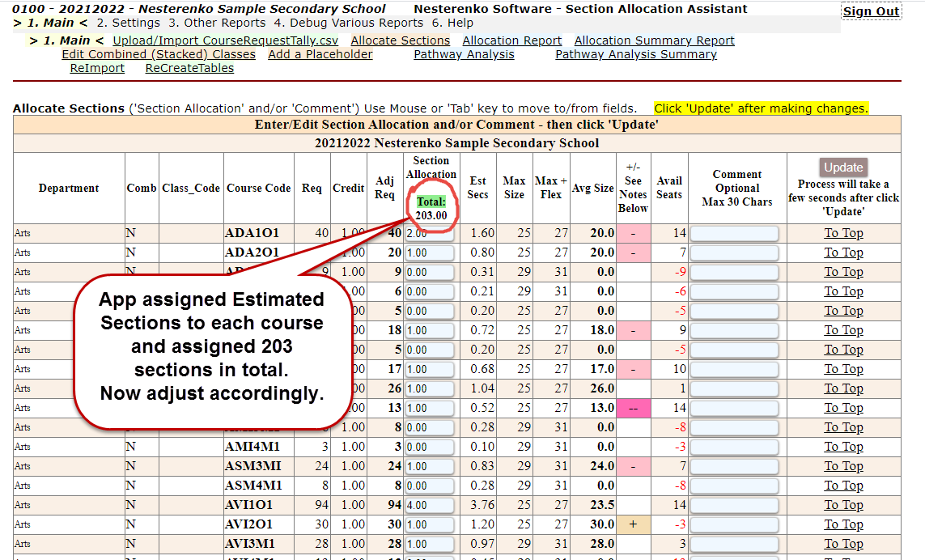Open the Pathway Analysis Summary link
Screen dimensions: 925x560
click(x=635, y=54)
